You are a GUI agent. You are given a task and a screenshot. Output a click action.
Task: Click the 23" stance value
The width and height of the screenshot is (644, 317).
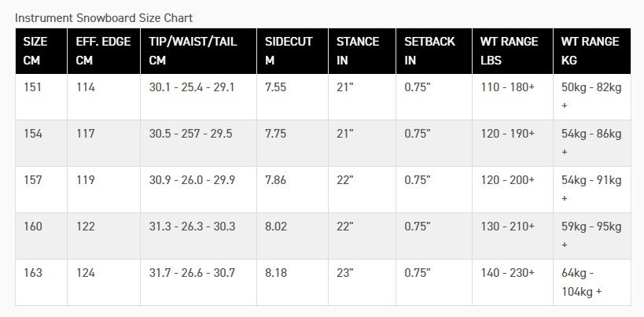pos(362,282)
